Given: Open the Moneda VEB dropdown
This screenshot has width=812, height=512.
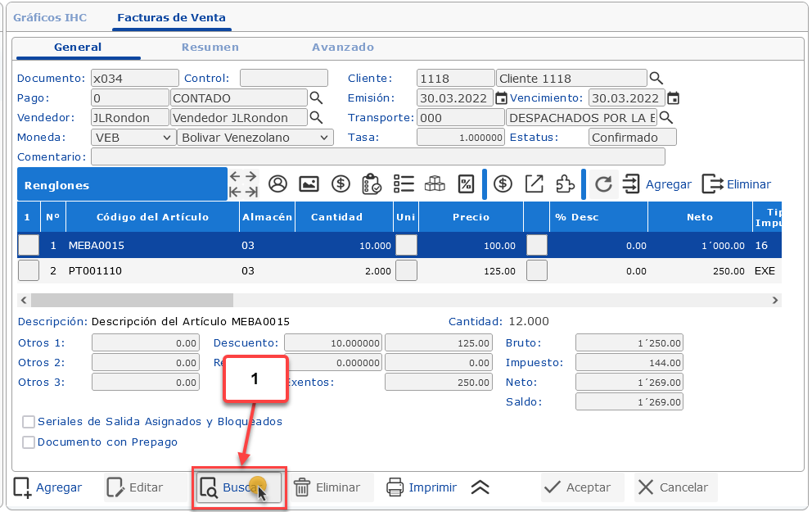Looking at the screenshot, I should click(132, 138).
